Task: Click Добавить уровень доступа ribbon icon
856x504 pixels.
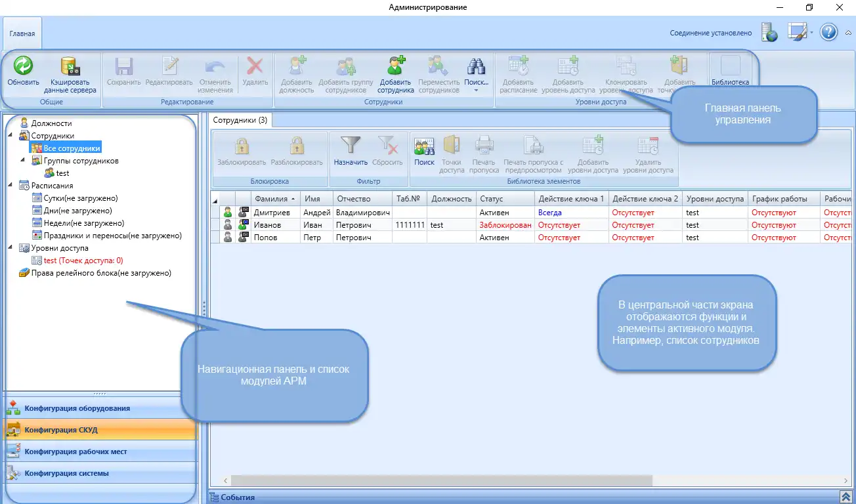Action: click(x=568, y=66)
